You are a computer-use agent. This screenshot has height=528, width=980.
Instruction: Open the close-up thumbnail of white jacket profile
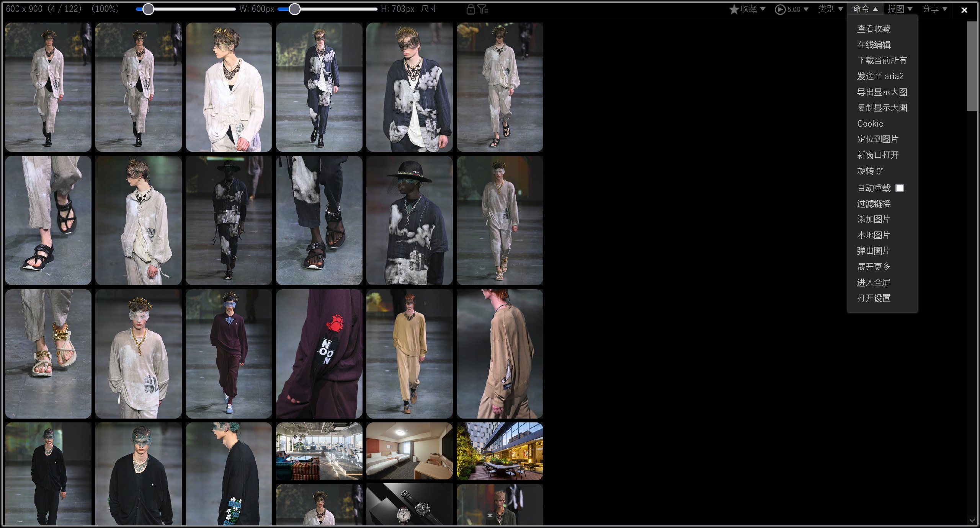pyautogui.click(x=229, y=87)
